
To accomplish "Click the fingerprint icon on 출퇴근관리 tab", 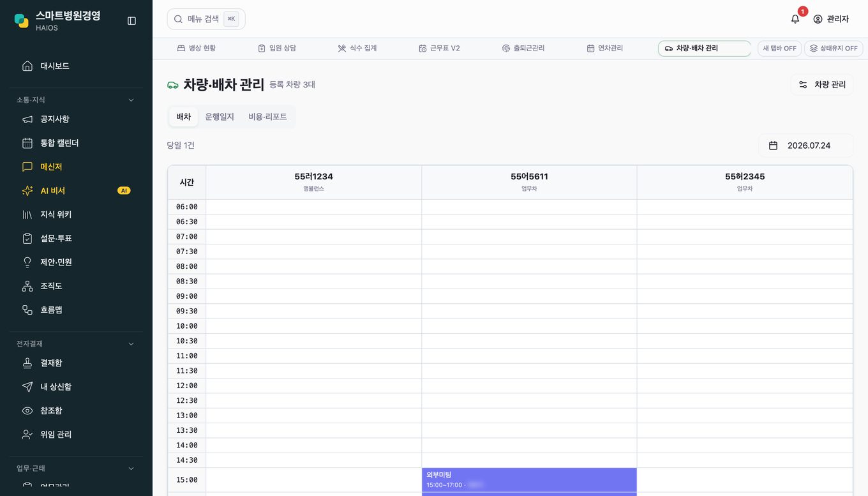I will point(506,49).
